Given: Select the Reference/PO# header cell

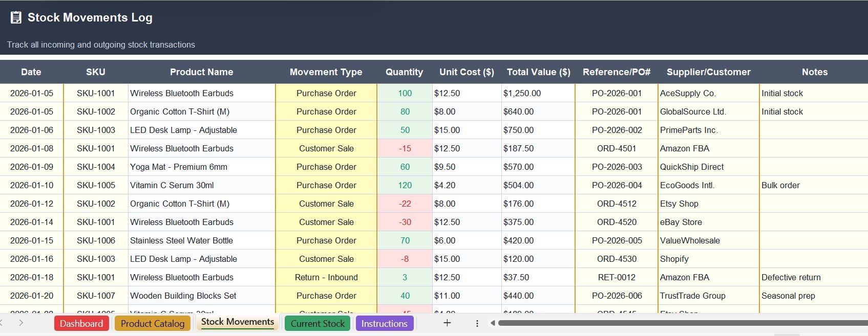Looking at the screenshot, I should click(x=617, y=72).
